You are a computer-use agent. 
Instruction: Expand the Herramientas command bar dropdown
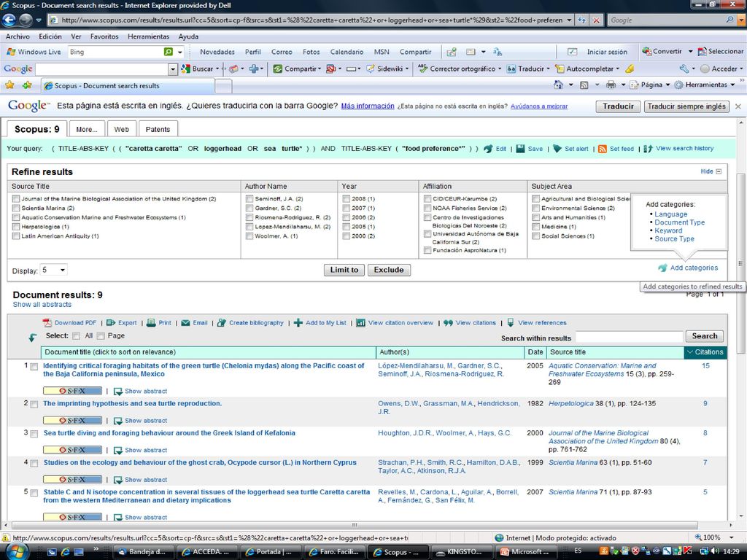point(732,85)
